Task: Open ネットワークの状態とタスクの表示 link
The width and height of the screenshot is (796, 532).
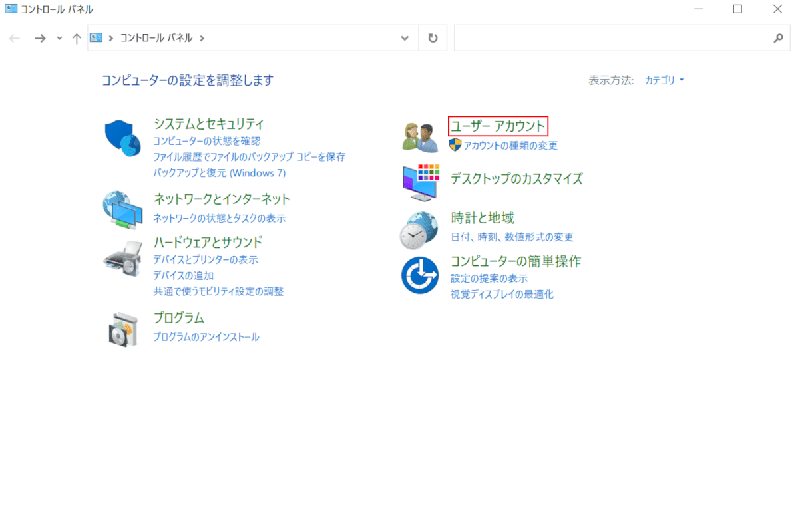Action: pyautogui.click(x=220, y=219)
